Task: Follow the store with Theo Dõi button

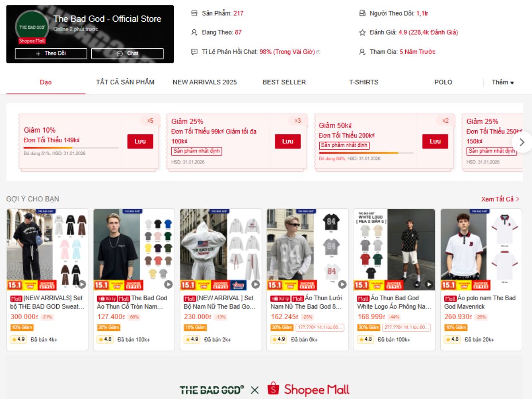Action: pos(51,54)
